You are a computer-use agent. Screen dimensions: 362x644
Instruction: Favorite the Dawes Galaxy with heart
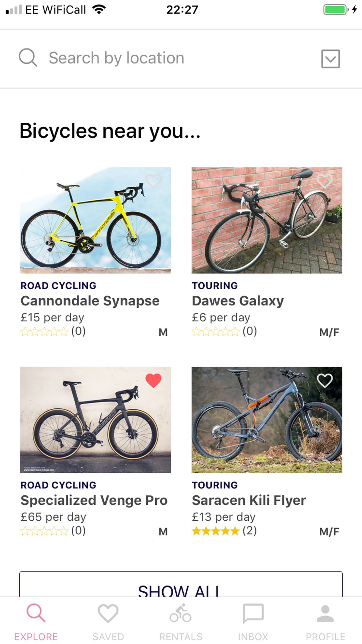click(x=324, y=181)
